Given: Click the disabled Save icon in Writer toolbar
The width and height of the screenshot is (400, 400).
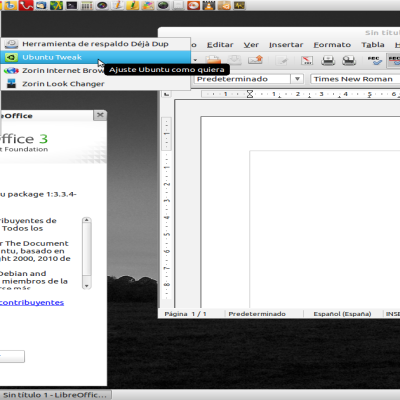Looking at the screenshot, I should [x=234, y=60].
